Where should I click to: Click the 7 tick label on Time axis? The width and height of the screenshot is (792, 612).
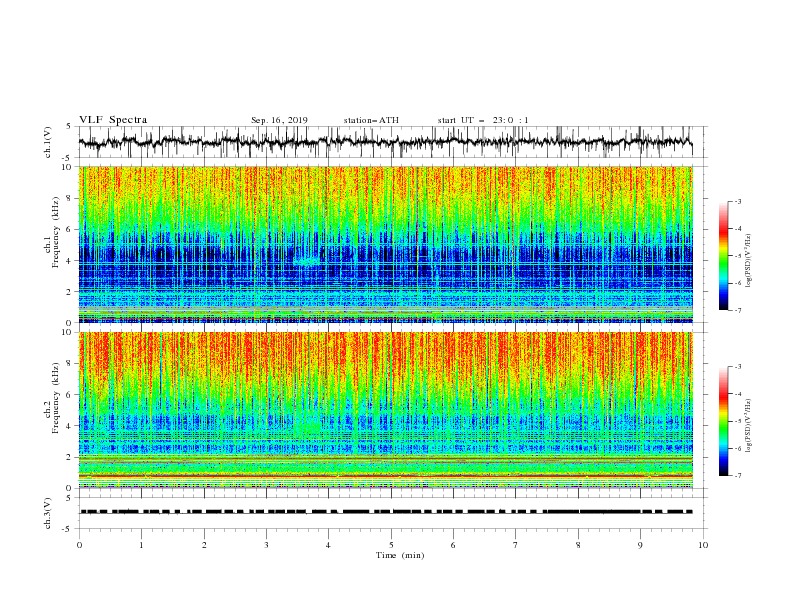click(516, 545)
